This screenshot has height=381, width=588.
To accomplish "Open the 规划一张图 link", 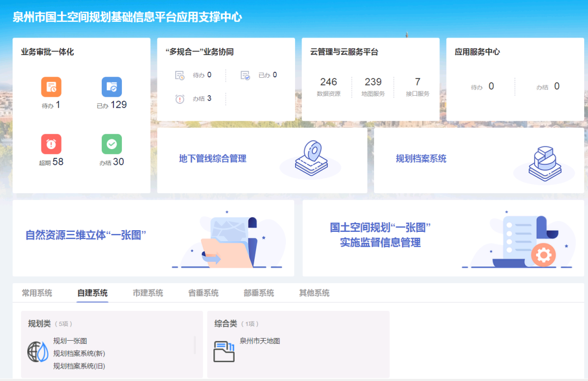I will [x=70, y=341].
